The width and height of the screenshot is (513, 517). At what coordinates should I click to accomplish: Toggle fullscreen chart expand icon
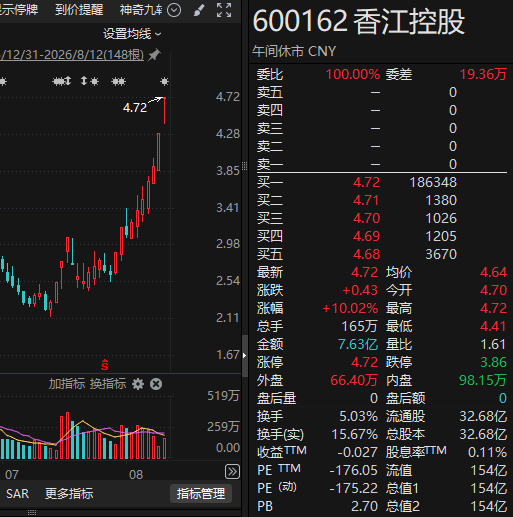click(224, 10)
